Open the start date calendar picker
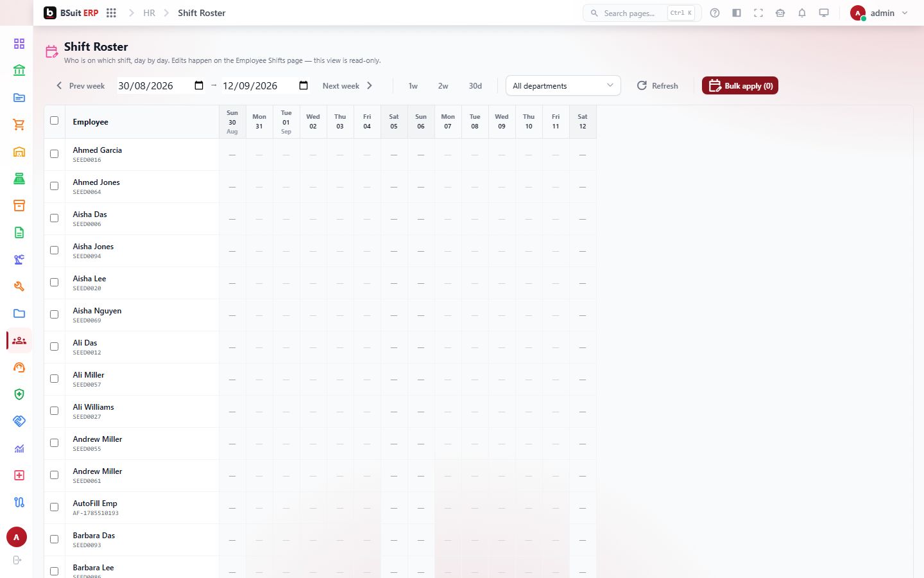Viewport: 924px width, 578px height. [199, 85]
